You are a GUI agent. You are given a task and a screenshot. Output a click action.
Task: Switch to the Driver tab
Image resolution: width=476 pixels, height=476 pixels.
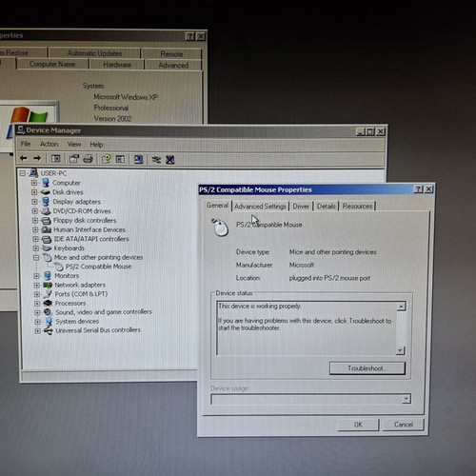tap(301, 207)
